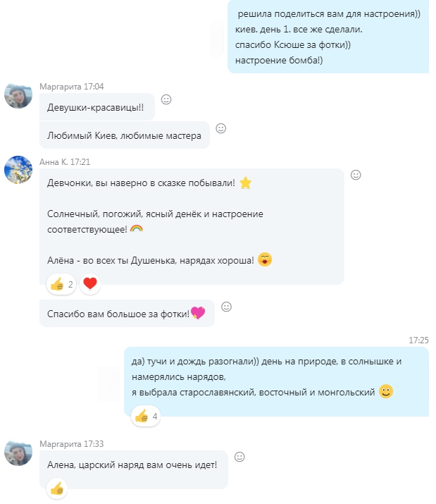Image resolution: width=436 pixels, height=504 pixels.
Task: React to "Спасибо вам большое за фотки!" message
Action: [x=227, y=307]
